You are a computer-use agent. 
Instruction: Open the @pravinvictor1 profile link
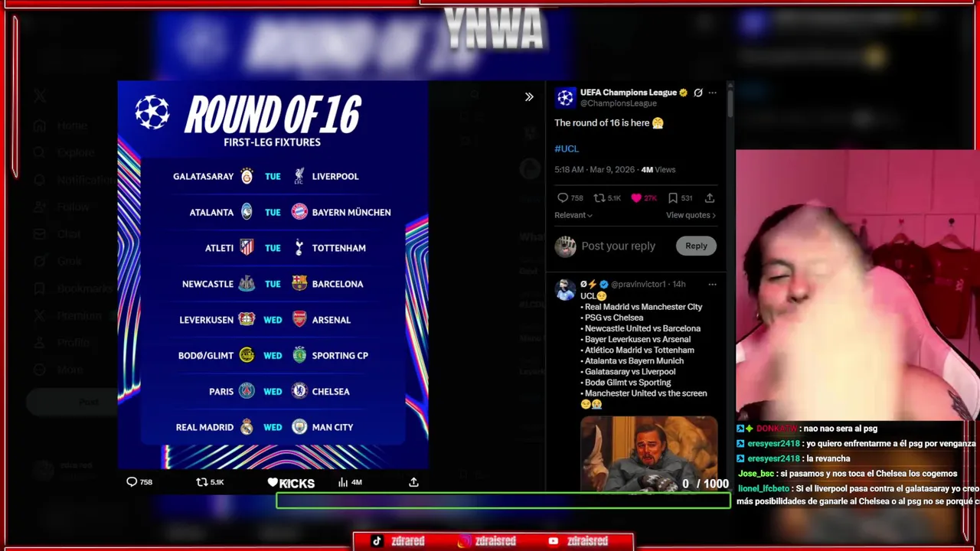[x=639, y=284]
